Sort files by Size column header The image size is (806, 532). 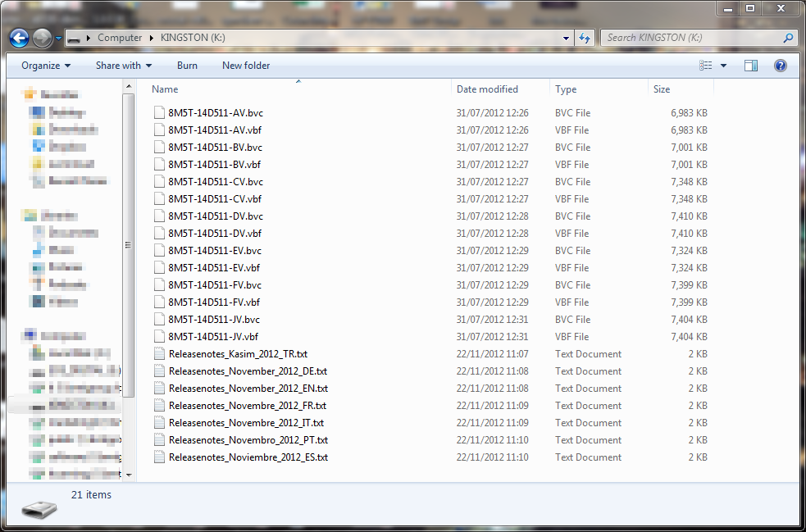point(662,89)
